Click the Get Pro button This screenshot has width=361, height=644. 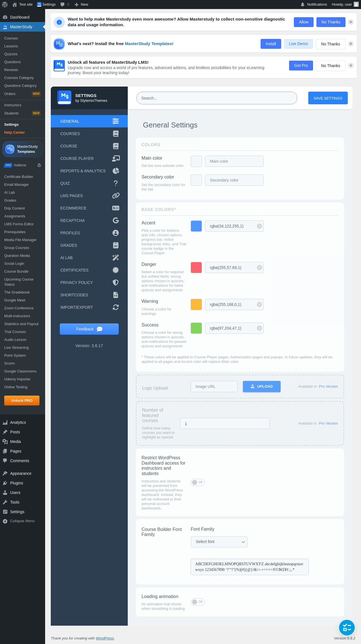(x=301, y=65)
